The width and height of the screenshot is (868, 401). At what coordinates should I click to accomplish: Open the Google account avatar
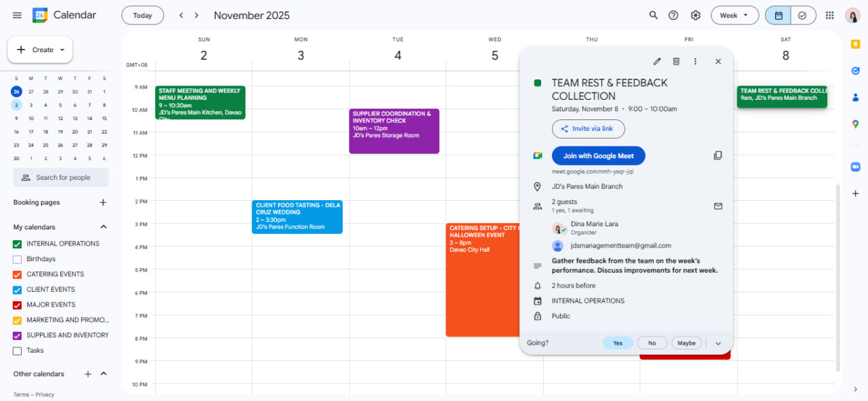click(x=852, y=15)
